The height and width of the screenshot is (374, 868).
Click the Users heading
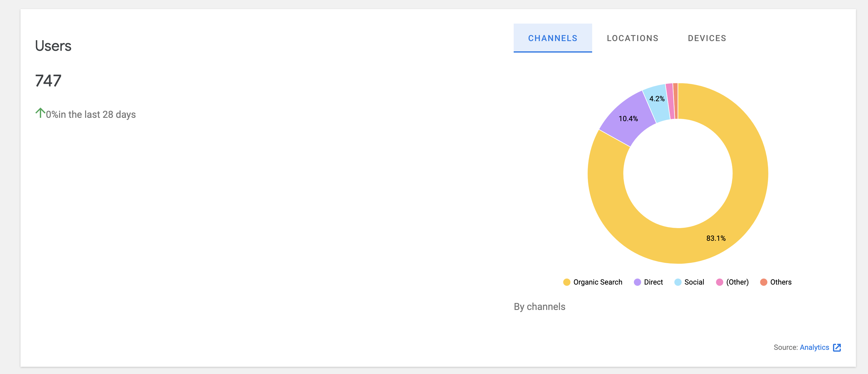tap(53, 46)
